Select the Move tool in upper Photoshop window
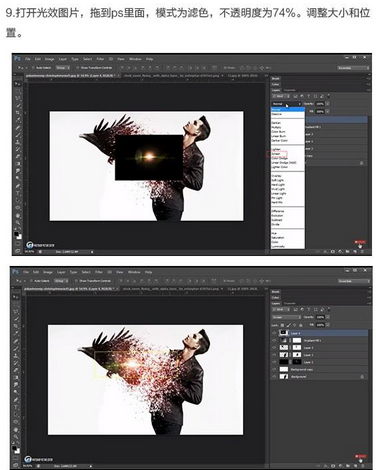The height and width of the screenshot is (470, 376). pos(17,83)
